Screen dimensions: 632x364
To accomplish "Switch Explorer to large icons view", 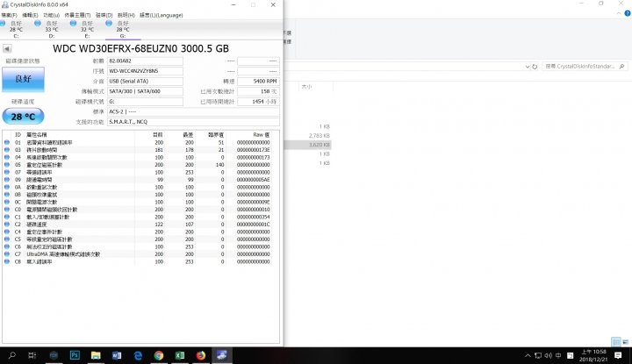I will pos(626,342).
